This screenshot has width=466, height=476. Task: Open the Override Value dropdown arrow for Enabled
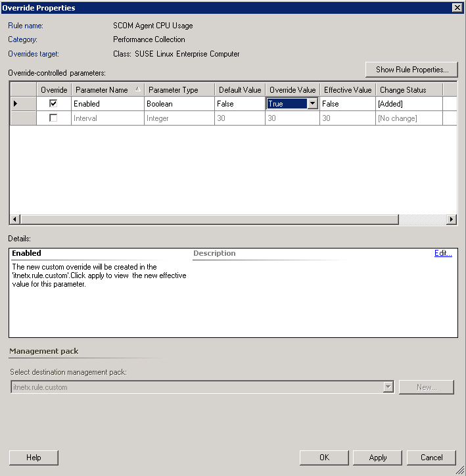(x=312, y=103)
